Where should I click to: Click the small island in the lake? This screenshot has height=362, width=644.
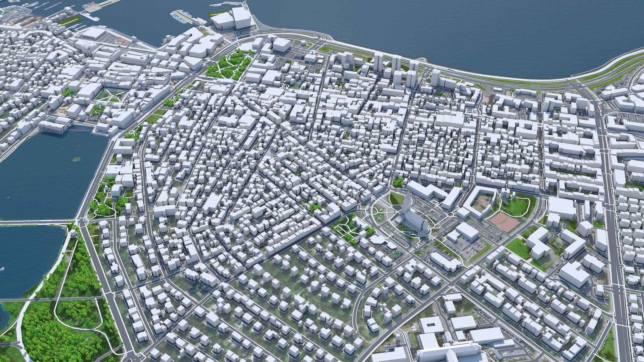(x=76, y=159)
